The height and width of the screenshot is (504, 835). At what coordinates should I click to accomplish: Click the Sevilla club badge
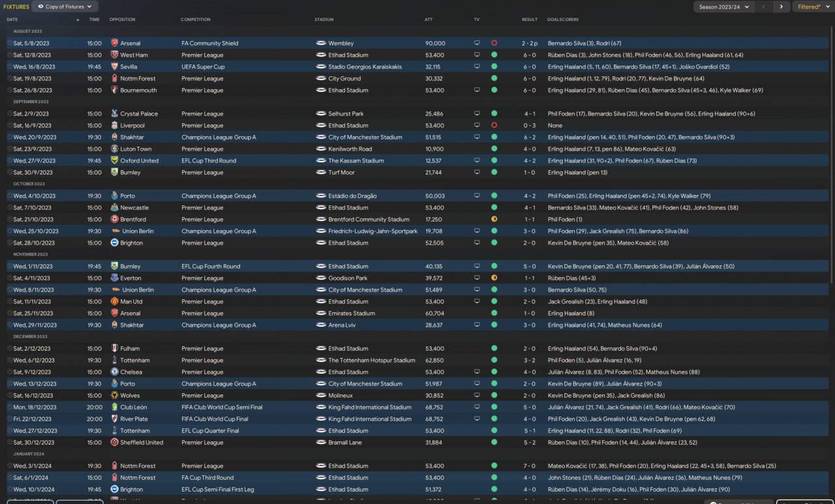pyautogui.click(x=114, y=67)
